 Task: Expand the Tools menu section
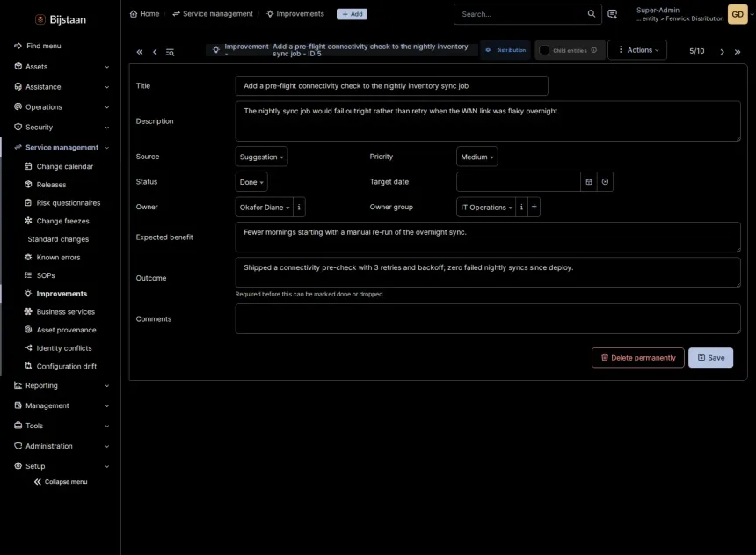pyautogui.click(x=62, y=426)
